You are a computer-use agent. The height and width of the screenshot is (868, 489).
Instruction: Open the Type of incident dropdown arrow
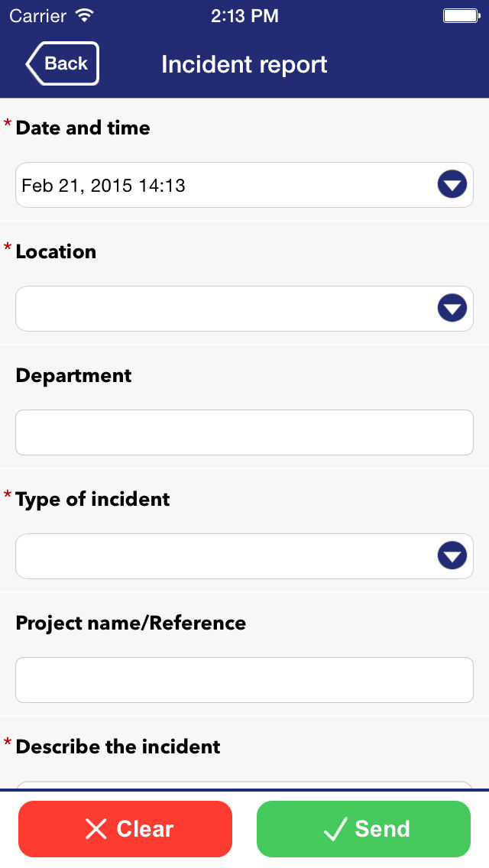tap(452, 555)
